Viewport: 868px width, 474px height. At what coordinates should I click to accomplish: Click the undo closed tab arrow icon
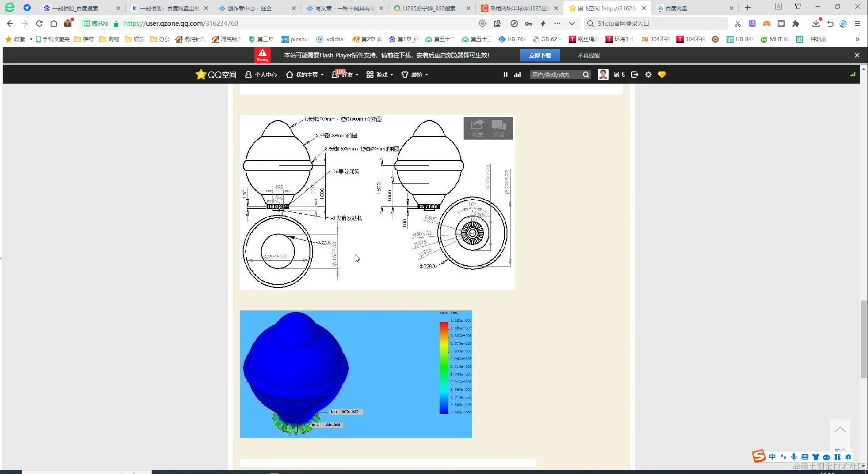(830, 23)
